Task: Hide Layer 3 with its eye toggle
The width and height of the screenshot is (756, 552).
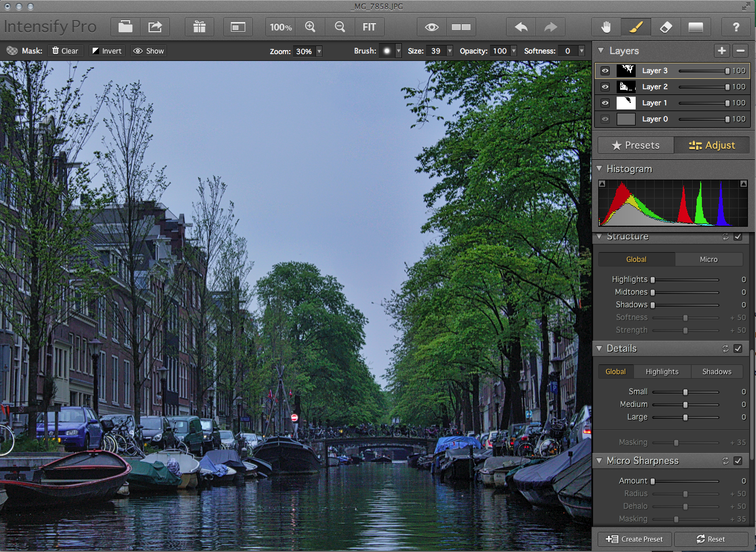Action: coord(605,70)
